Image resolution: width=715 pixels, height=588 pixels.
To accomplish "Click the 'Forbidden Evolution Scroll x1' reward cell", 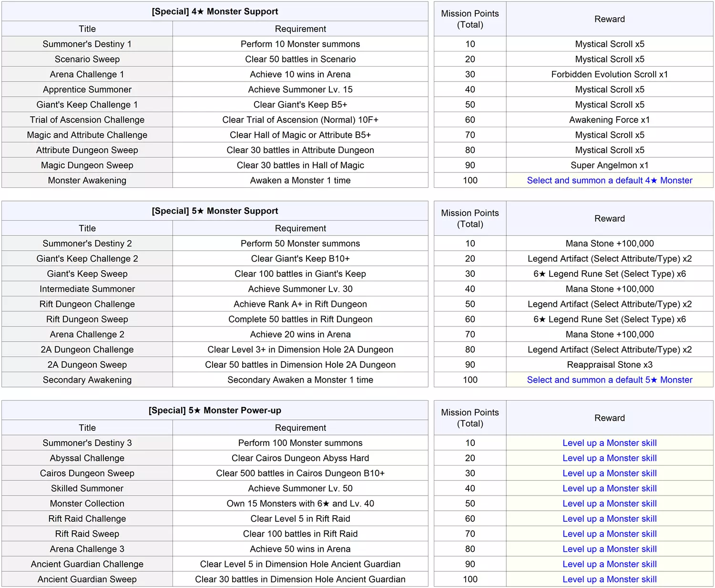I will 609,74.
